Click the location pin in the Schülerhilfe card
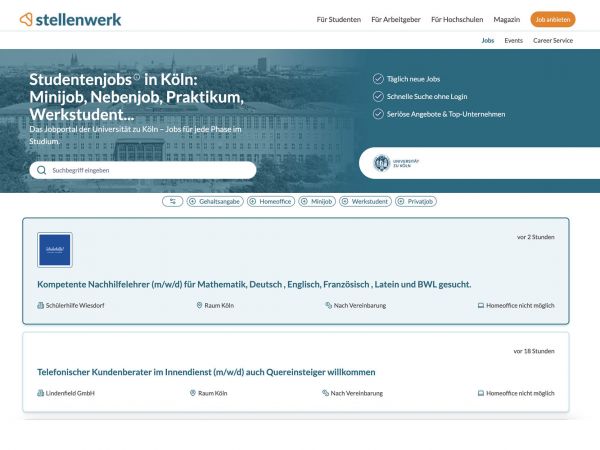The image size is (600, 450). pyautogui.click(x=199, y=305)
